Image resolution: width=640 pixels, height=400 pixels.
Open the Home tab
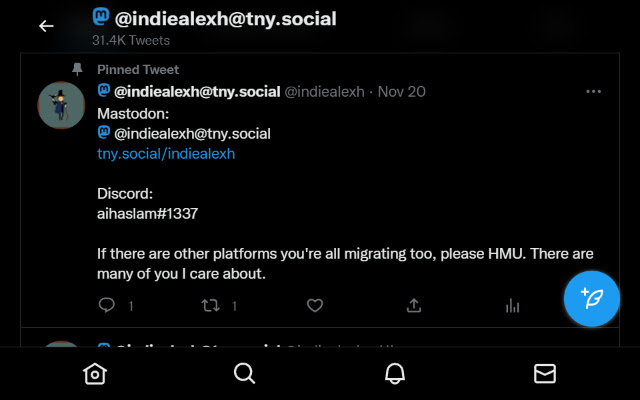click(x=94, y=373)
